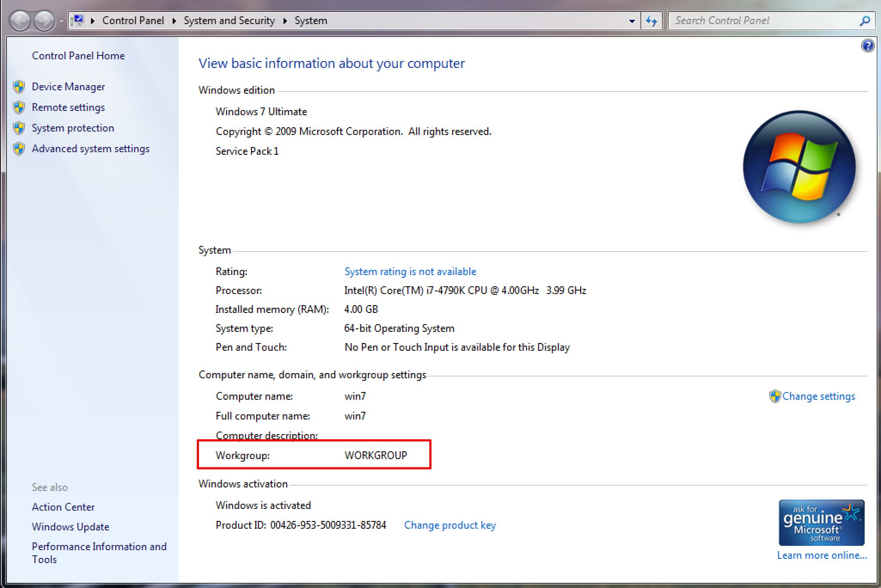Click the Back navigation arrow button
Screen dimensions: 881x588
click(20, 21)
